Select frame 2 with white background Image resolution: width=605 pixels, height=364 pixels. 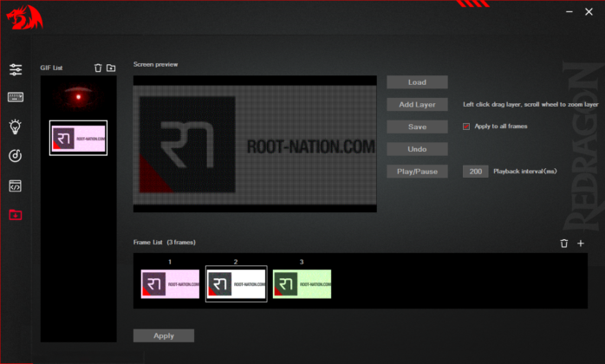236,284
